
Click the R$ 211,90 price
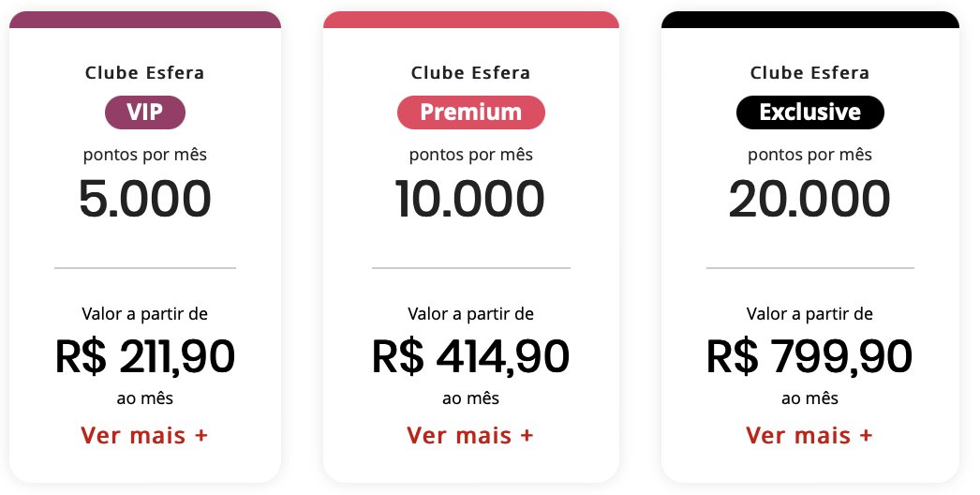(x=145, y=356)
